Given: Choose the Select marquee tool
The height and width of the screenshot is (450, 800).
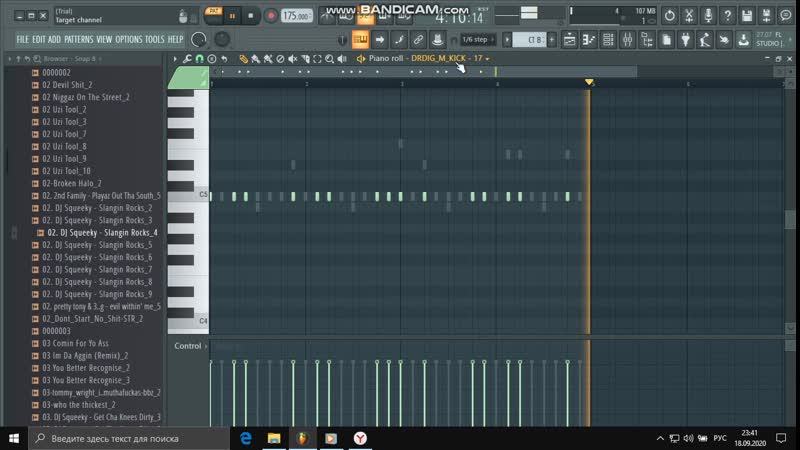Looking at the screenshot, I should [x=317, y=59].
